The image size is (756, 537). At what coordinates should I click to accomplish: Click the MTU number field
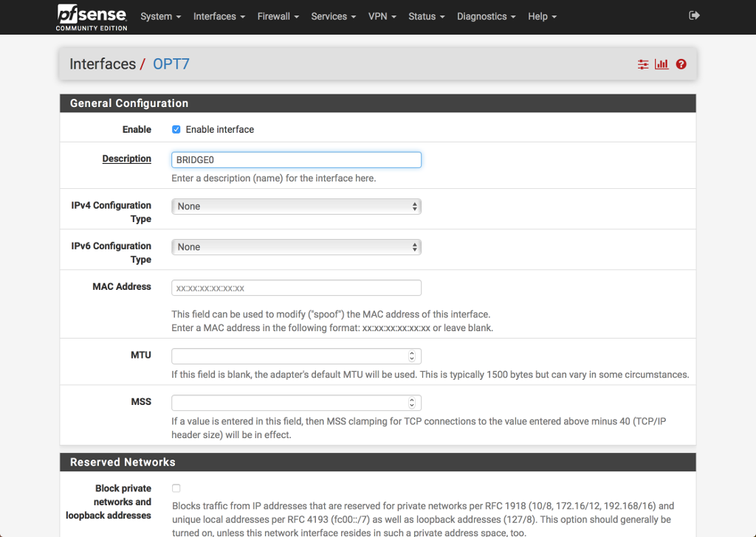296,356
